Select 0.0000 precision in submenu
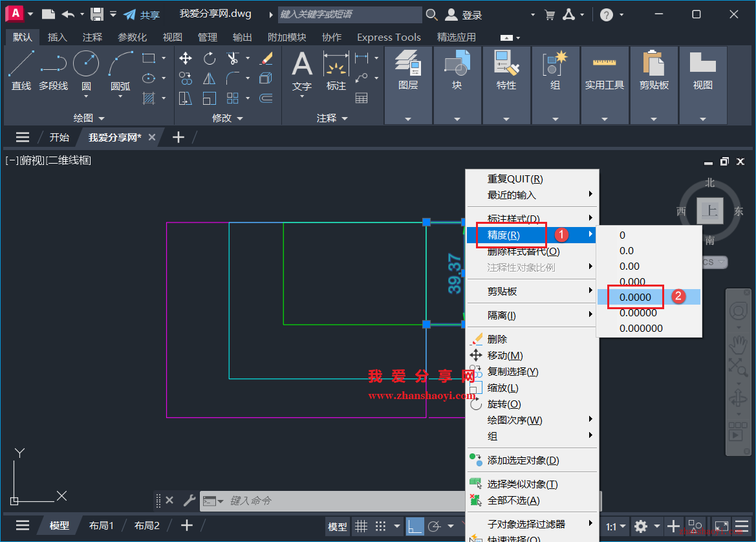The height and width of the screenshot is (542, 756). pyautogui.click(x=649, y=297)
